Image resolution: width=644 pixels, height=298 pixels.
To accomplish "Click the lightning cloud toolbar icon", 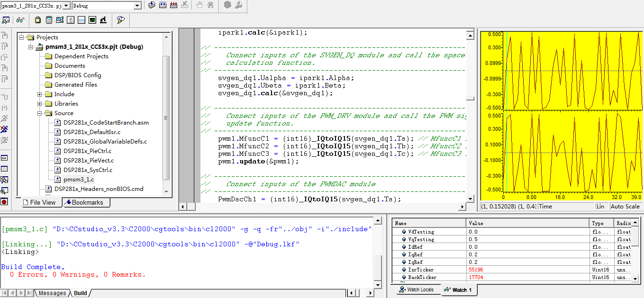I will coord(120,20).
